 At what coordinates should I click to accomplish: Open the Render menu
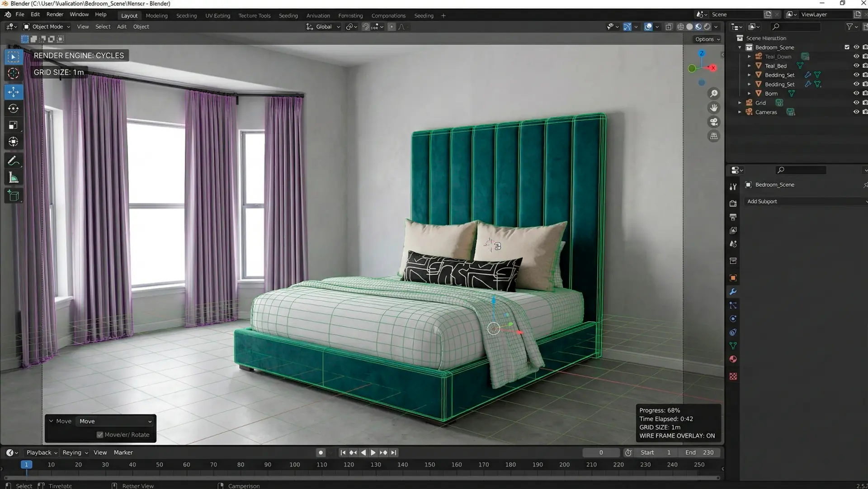point(55,14)
